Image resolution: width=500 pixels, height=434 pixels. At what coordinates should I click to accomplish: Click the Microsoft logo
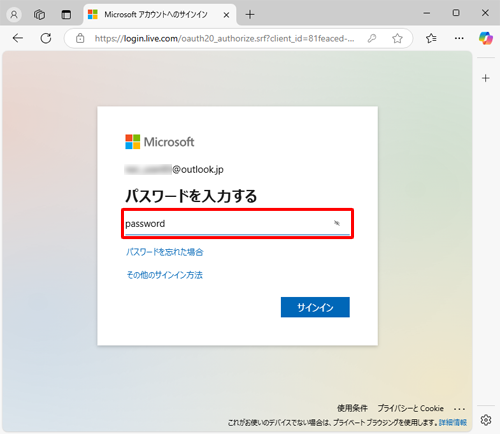(160, 142)
